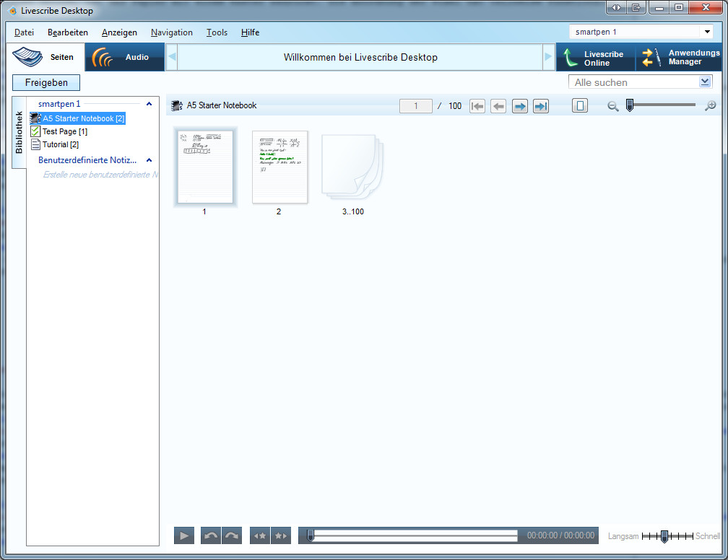
Task: Switch to the Seiten view tab
Action: click(x=45, y=57)
